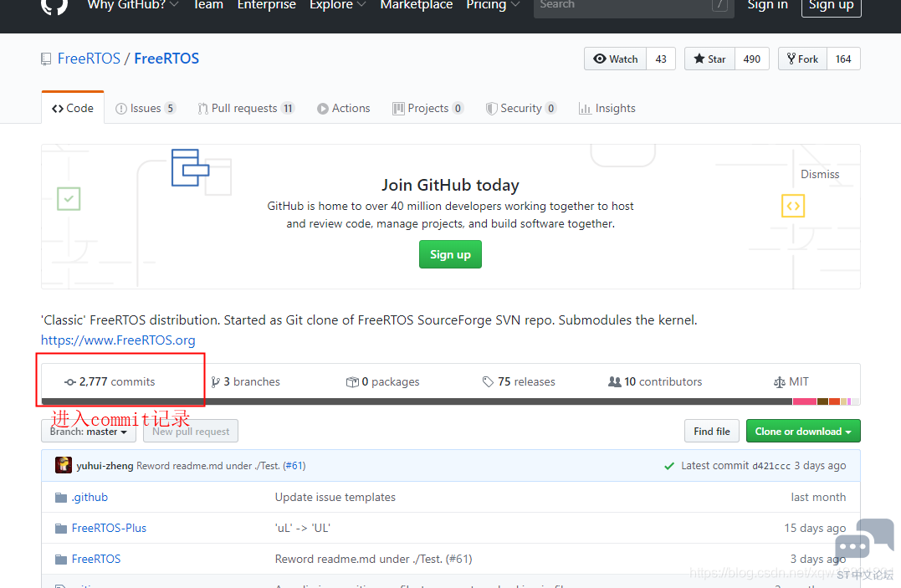Open the FreeRTOS folder in file list
The width and height of the screenshot is (901, 588).
tap(96, 559)
